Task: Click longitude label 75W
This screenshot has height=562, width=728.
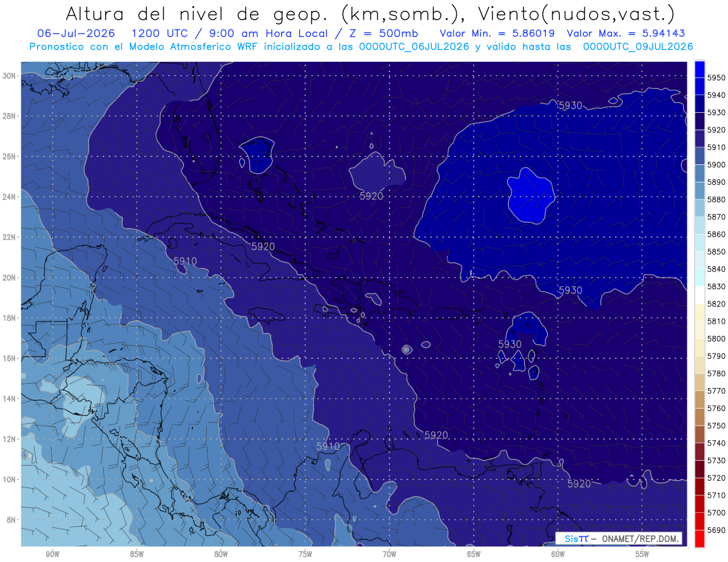Action: pyautogui.click(x=305, y=554)
